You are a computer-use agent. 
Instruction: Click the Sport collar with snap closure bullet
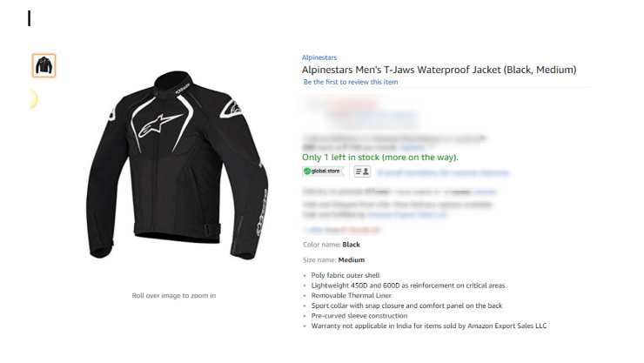[x=406, y=306]
